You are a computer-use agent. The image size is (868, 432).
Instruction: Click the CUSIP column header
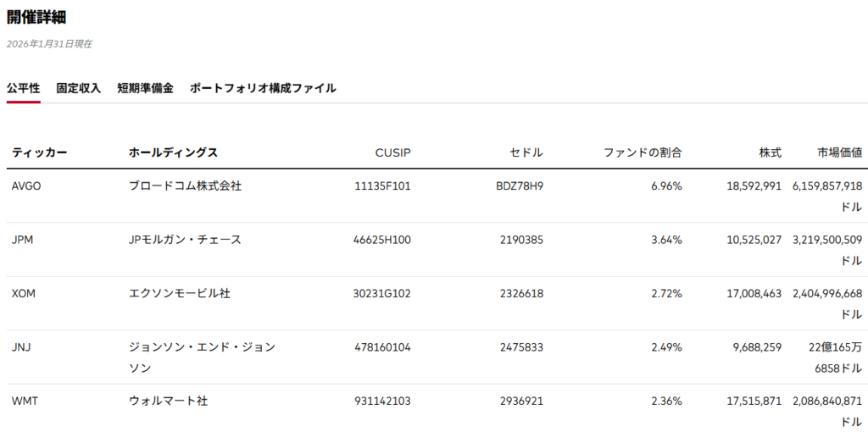pos(392,152)
